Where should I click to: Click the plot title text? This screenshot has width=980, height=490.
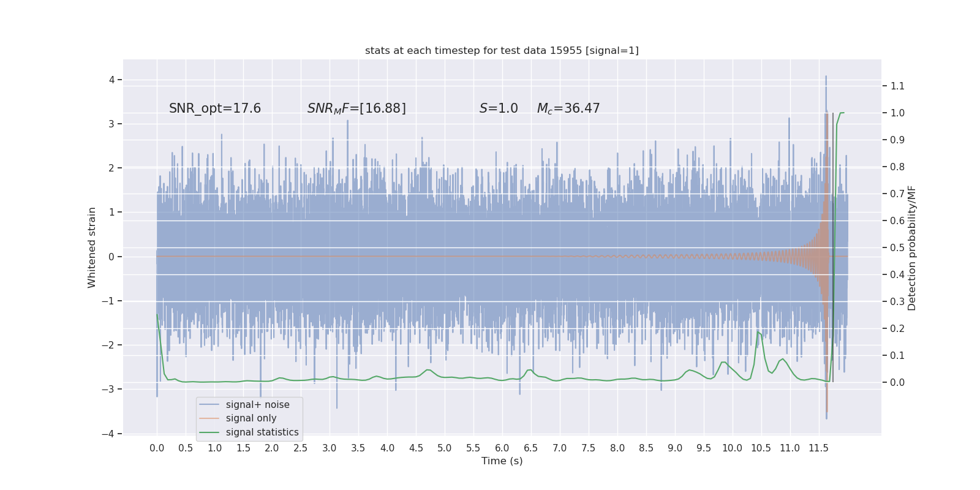(x=502, y=50)
